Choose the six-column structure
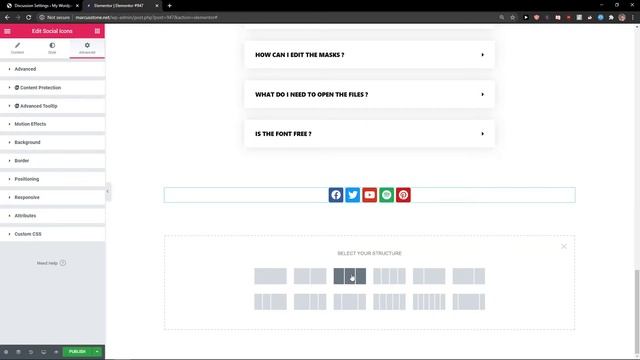This screenshot has width=640, height=360. pos(429,302)
